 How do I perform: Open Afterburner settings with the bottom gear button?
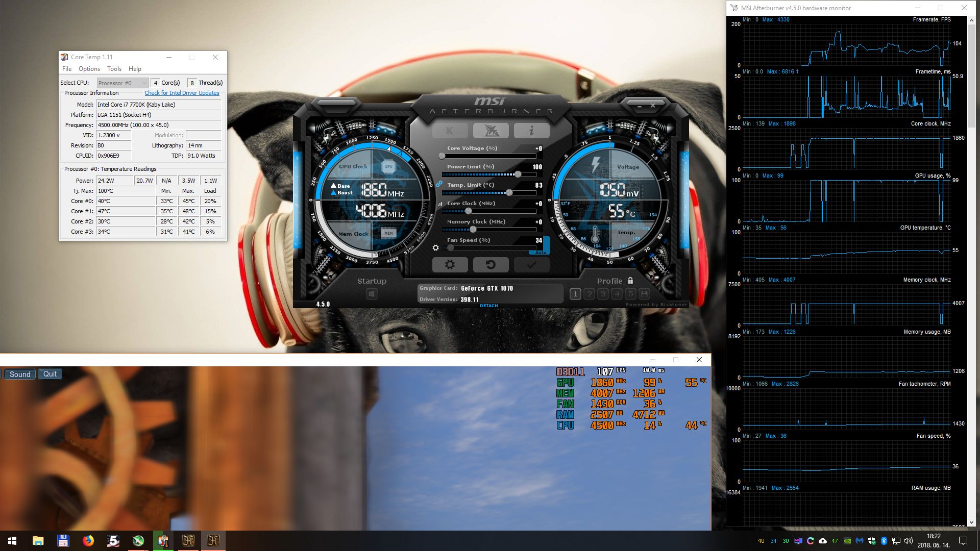click(450, 265)
